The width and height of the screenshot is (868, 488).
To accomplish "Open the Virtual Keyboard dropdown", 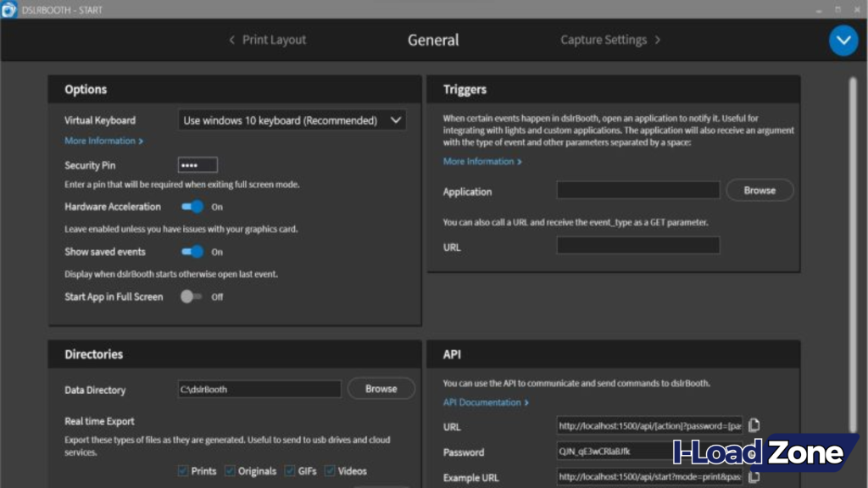I will tap(292, 119).
